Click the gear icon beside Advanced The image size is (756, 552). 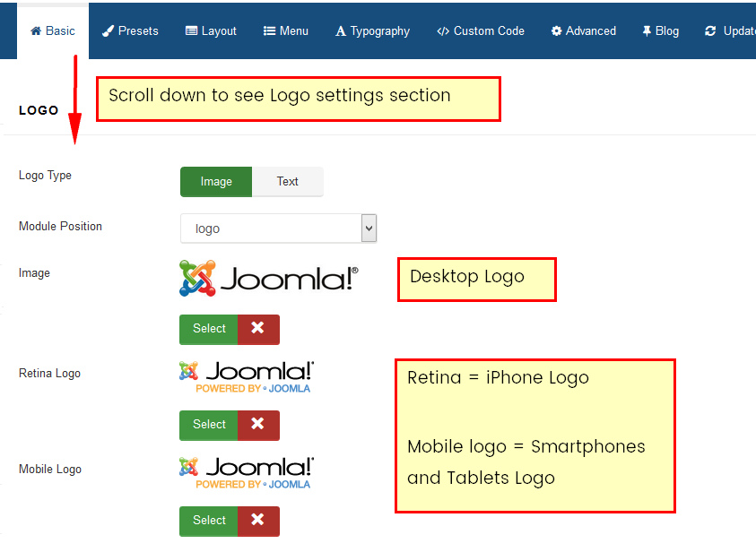point(556,31)
